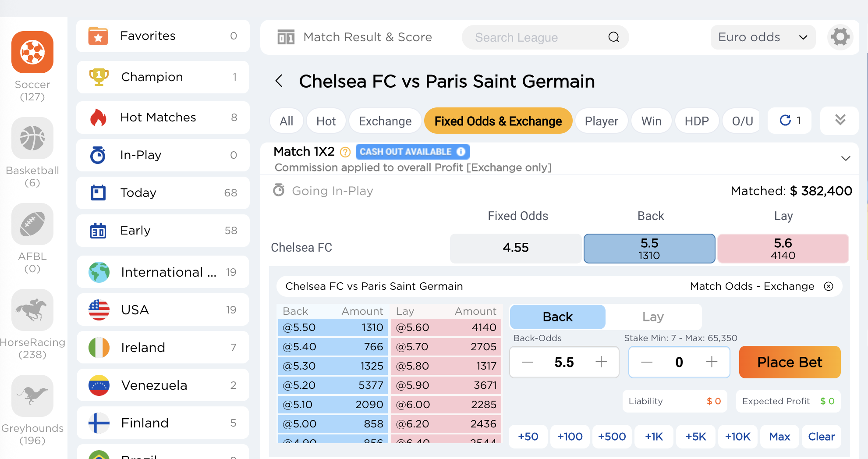
Task: Open the Euro odds format dropdown
Action: [763, 37]
